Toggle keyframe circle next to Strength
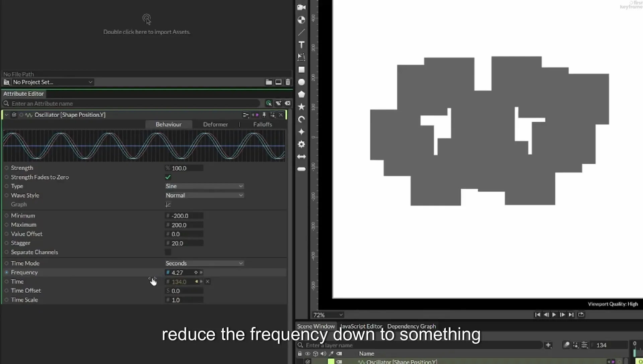The image size is (643, 364). point(6,168)
